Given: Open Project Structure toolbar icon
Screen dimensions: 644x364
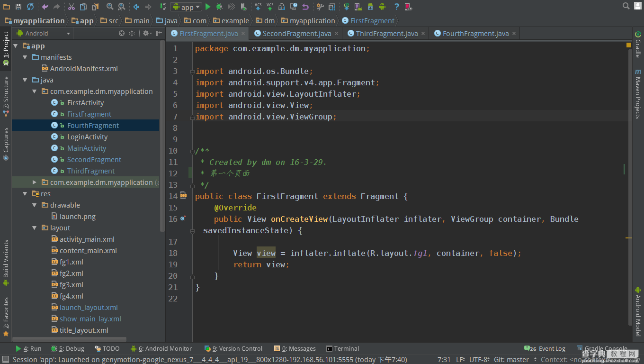Looking at the screenshot, I should [x=332, y=7].
